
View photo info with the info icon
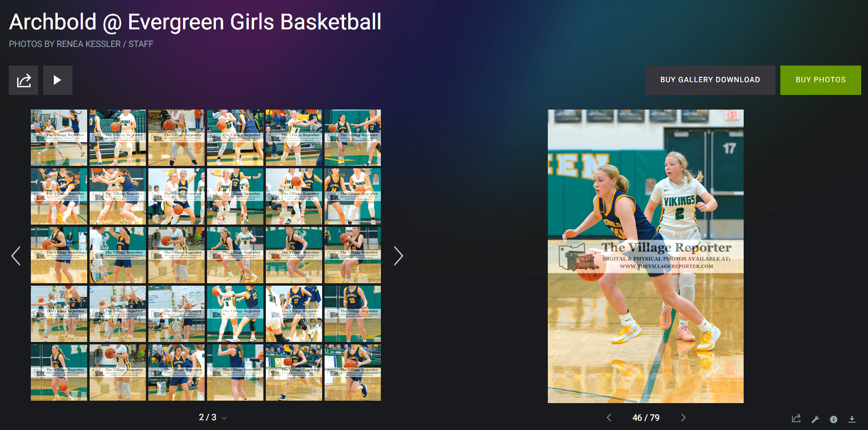pos(834,419)
